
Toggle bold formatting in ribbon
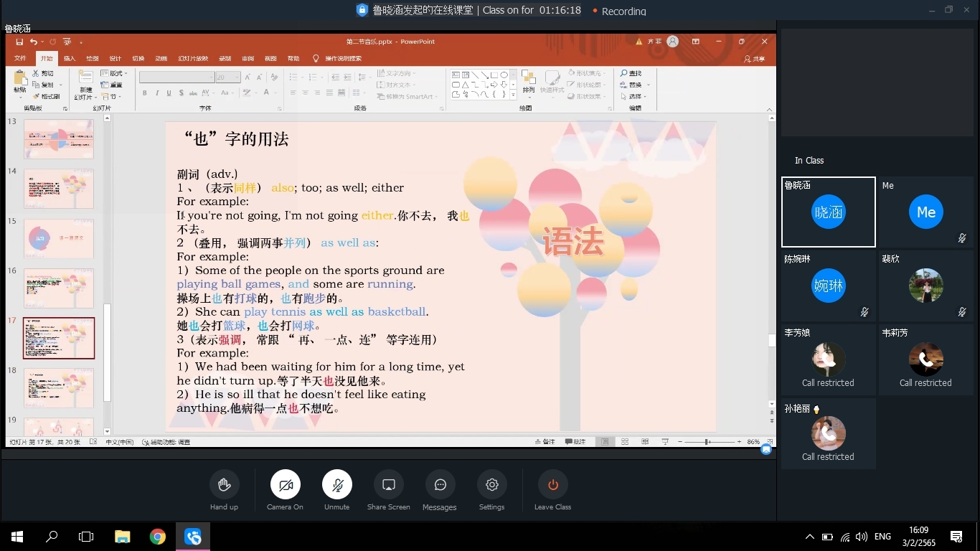pyautogui.click(x=144, y=93)
